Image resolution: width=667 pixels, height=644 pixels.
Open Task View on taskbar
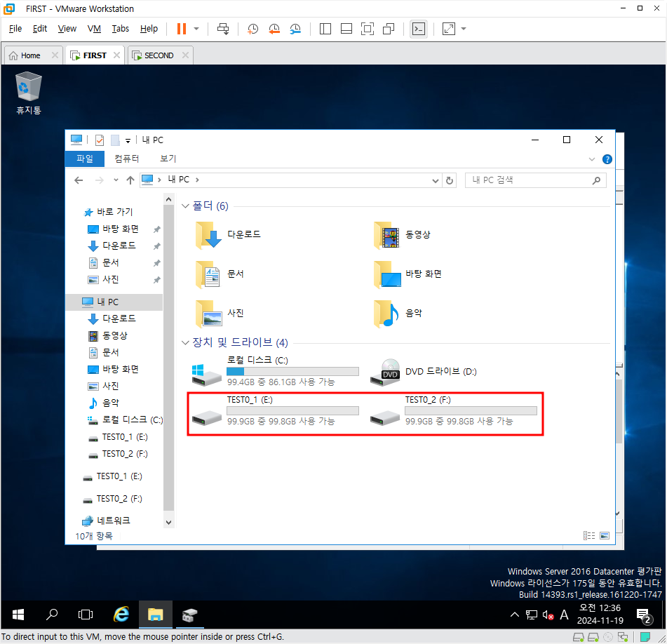(x=86, y=615)
